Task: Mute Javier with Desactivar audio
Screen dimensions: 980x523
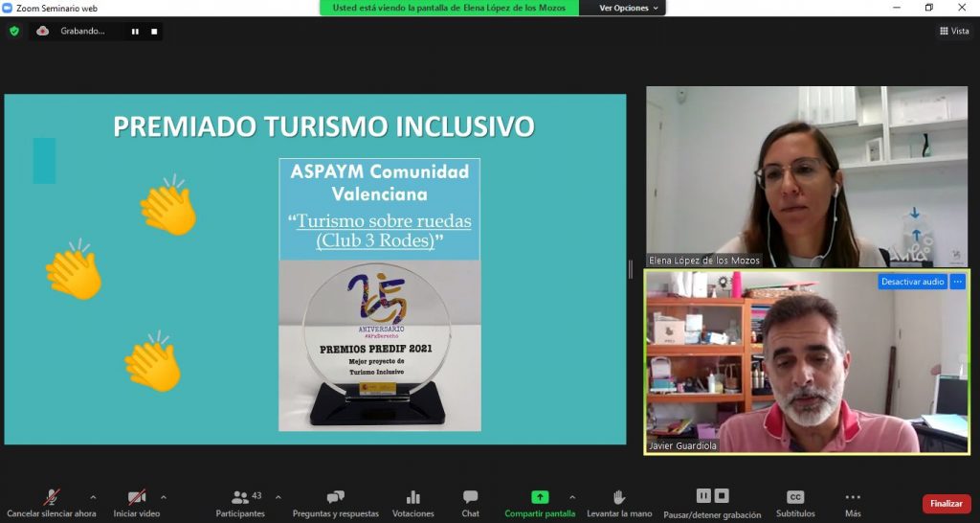Action: 912,282
